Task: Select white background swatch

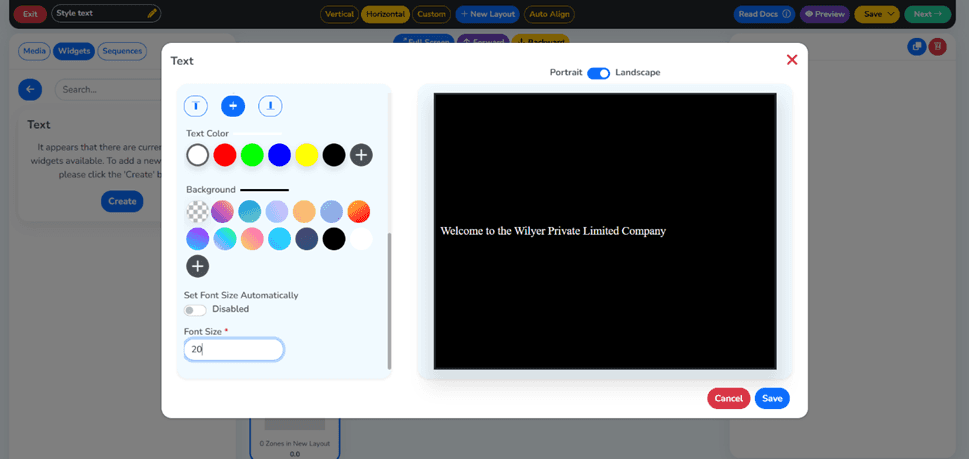Action: point(361,239)
